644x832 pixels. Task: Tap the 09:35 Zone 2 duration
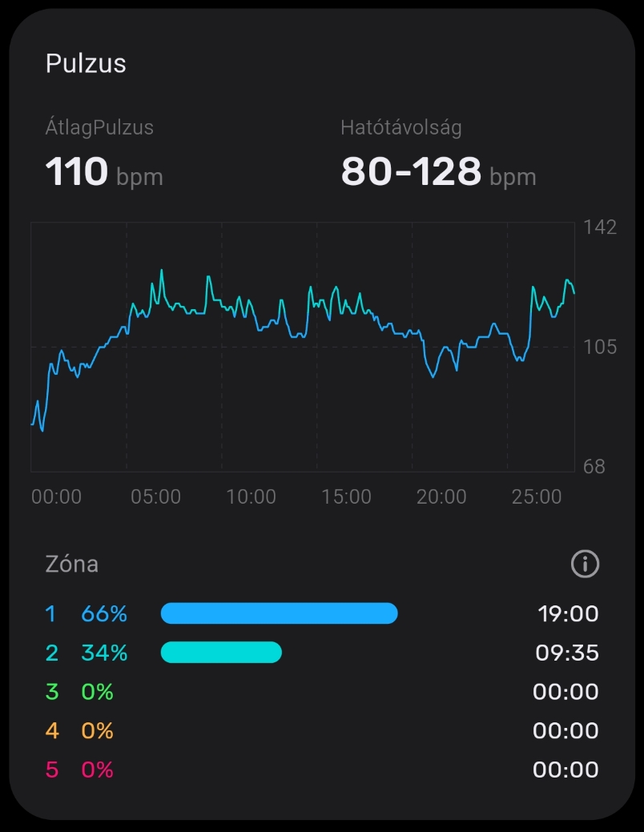(566, 653)
